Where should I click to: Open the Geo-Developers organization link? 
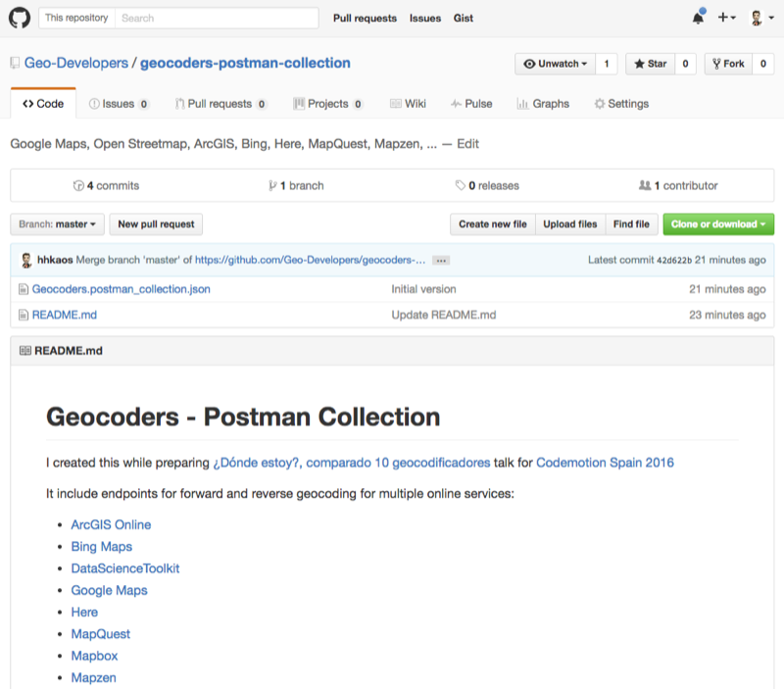tap(76, 63)
